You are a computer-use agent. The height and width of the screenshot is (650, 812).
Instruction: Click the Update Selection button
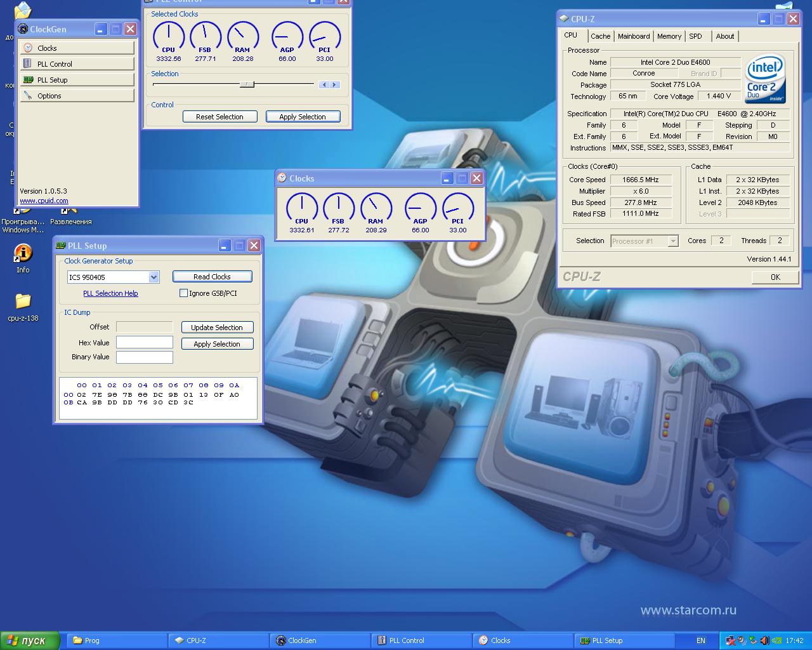(217, 328)
